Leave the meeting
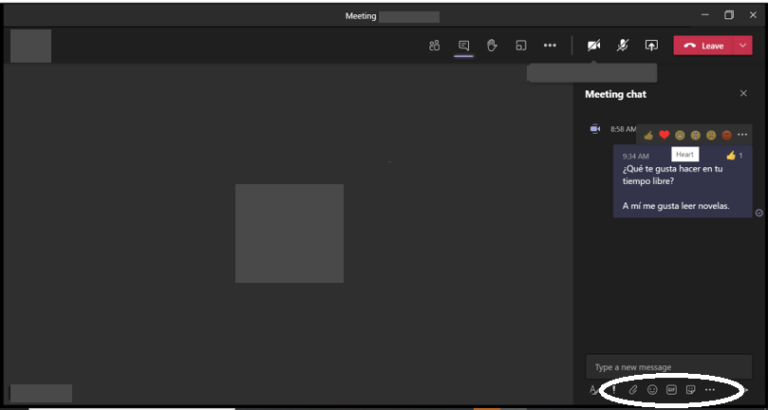Image resolution: width=768 pixels, height=410 pixels. [x=704, y=45]
